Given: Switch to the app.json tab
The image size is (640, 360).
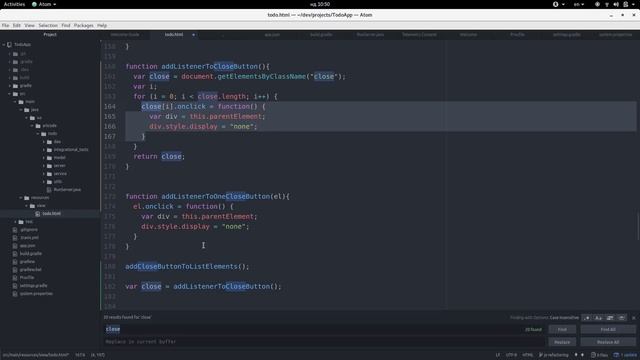Looking at the screenshot, I should (x=272, y=35).
